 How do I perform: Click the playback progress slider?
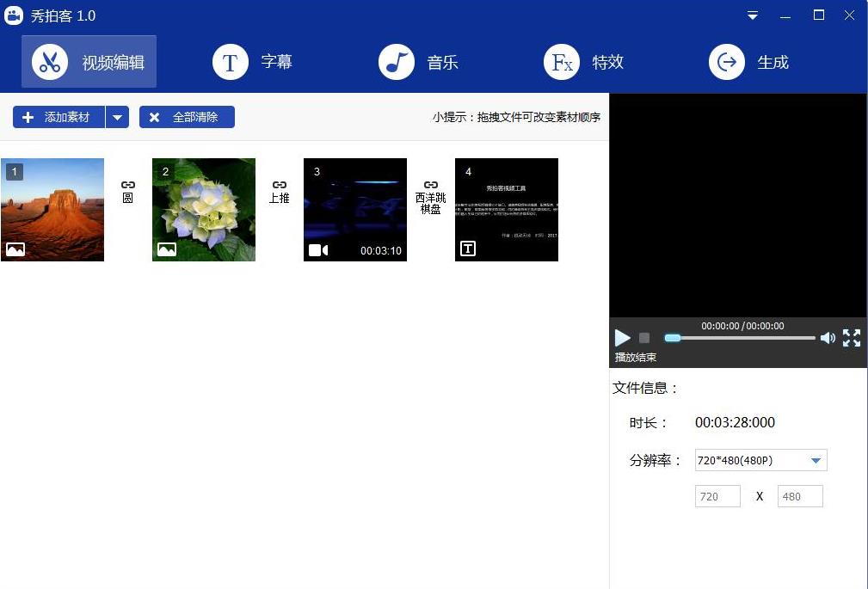pos(740,338)
